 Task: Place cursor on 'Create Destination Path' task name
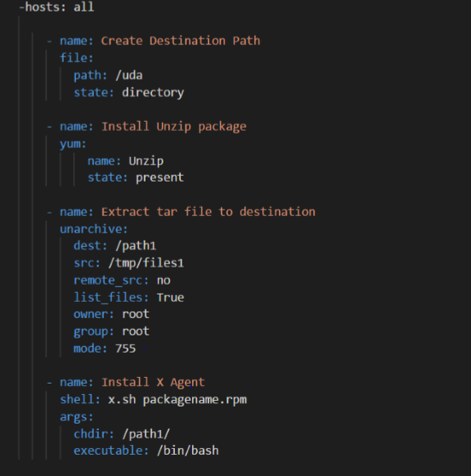click(181, 41)
